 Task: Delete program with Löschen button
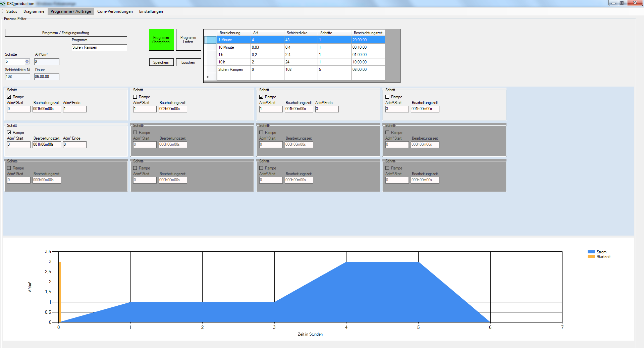188,62
